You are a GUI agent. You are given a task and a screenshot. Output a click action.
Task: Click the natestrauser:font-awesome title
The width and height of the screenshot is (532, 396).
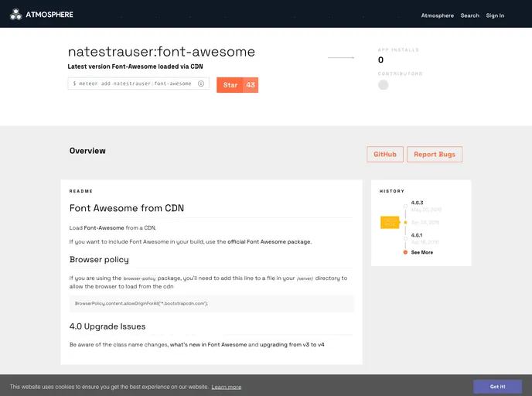[161, 52]
